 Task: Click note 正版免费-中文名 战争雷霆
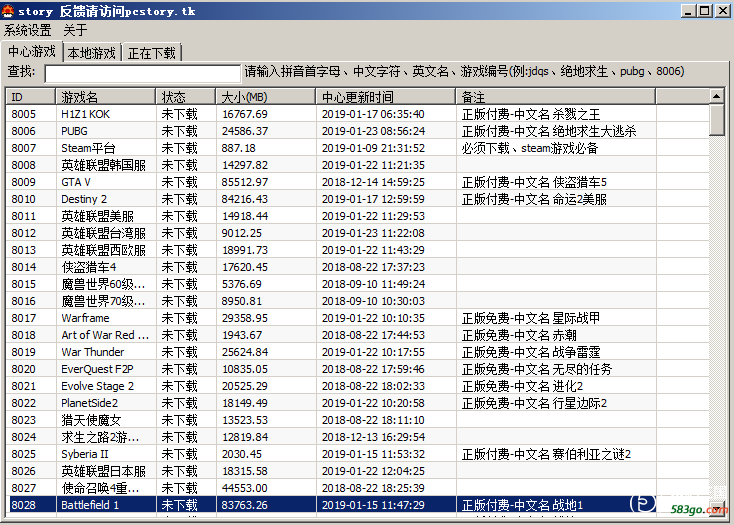click(531, 352)
